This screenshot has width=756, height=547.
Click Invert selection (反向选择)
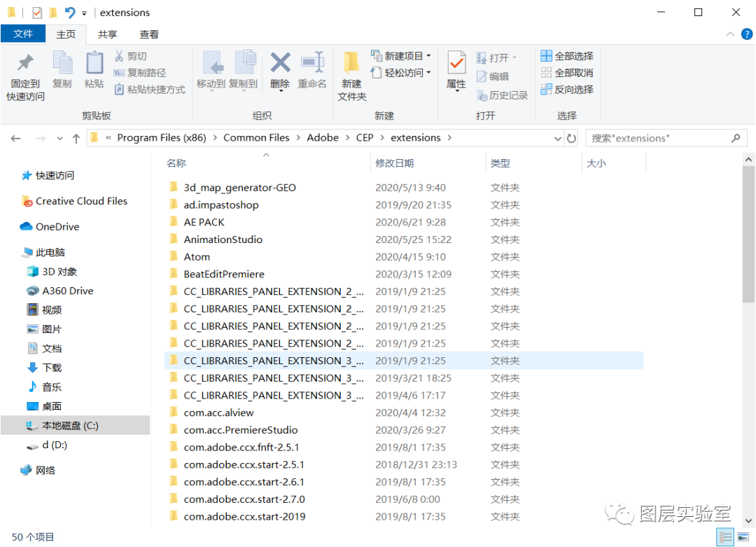(567, 89)
